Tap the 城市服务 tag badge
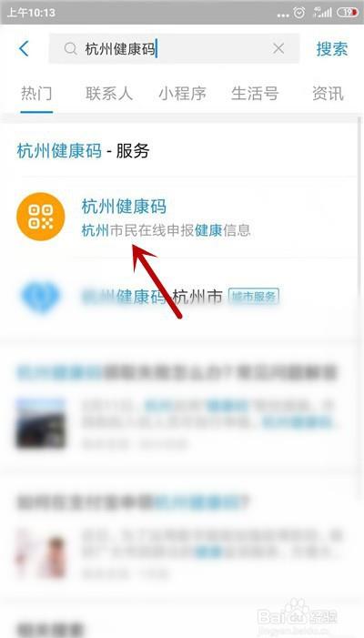Screen dimensions: 364x638 pyautogui.click(x=254, y=297)
